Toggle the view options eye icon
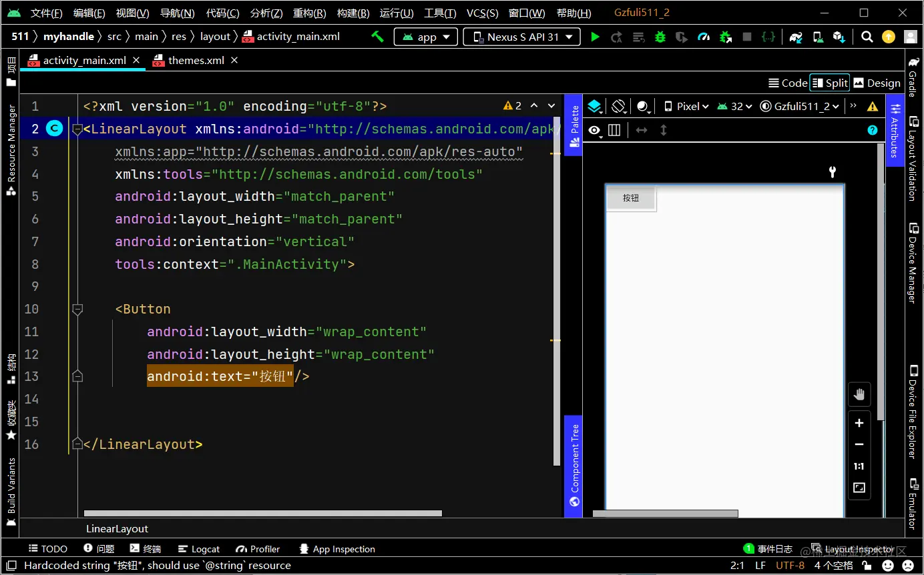 coord(594,130)
